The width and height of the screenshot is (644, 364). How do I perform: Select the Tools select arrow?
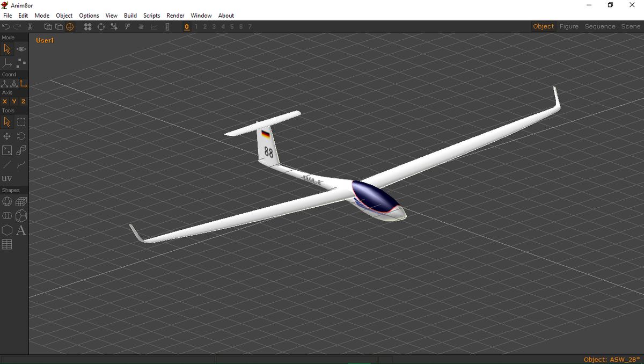coord(7,122)
